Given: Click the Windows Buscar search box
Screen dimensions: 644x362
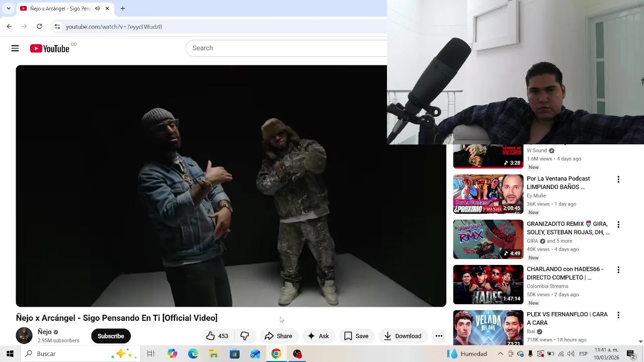Looking at the screenshot, I should tap(79, 354).
